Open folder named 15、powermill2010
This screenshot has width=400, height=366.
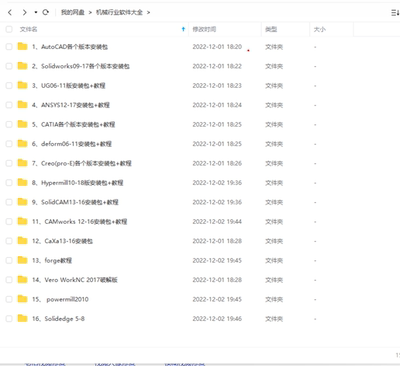point(60,299)
